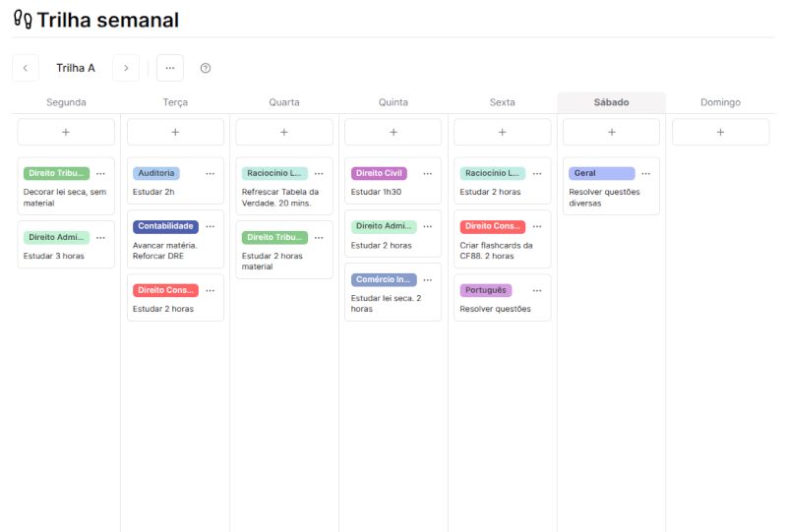787x532 pixels.
Task: Open options on Comércio In card
Action: tap(427, 279)
